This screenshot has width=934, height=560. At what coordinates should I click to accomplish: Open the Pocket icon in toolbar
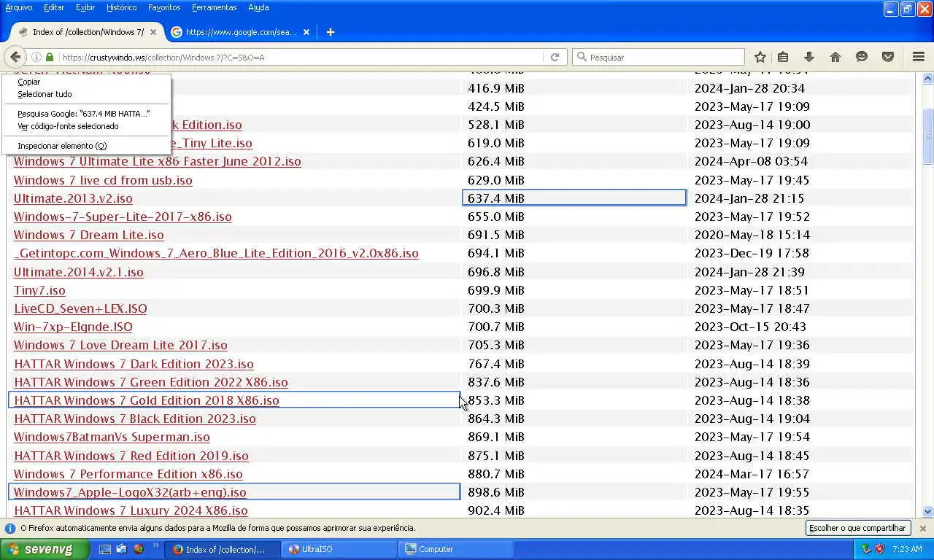(888, 57)
